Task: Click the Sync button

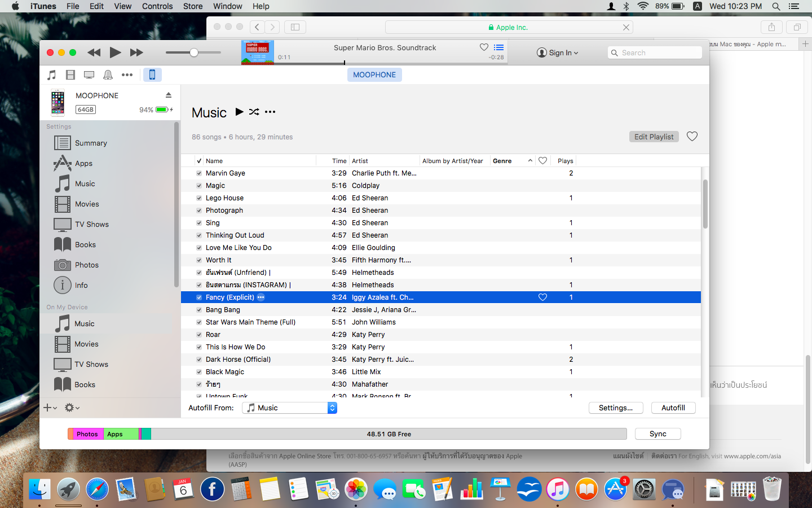Action: (x=657, y=433)
